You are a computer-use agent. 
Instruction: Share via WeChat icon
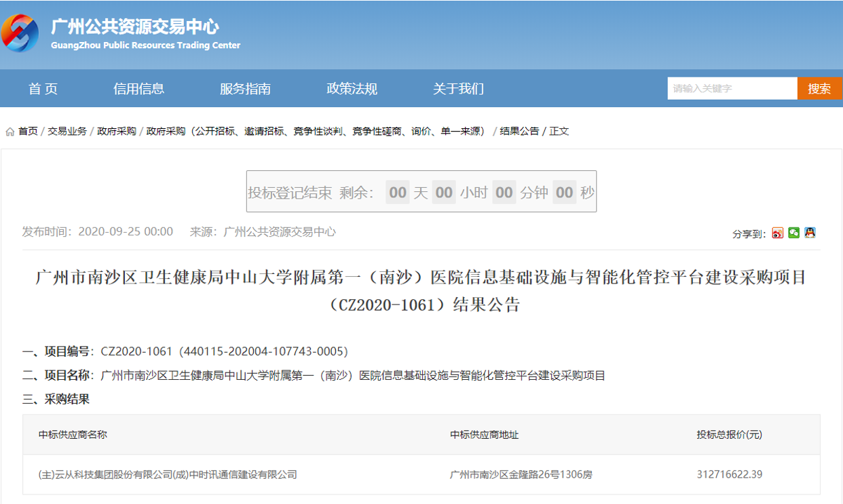pos(793,233)
